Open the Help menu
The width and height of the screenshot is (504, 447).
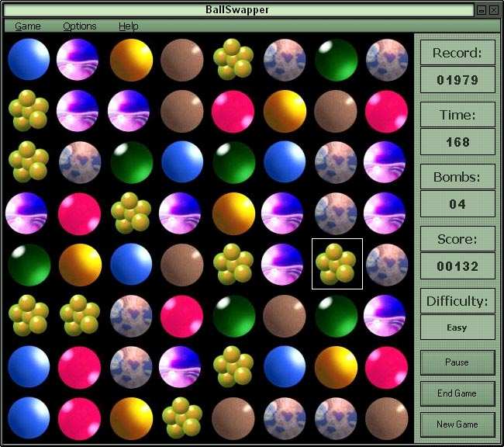(129, 26)
